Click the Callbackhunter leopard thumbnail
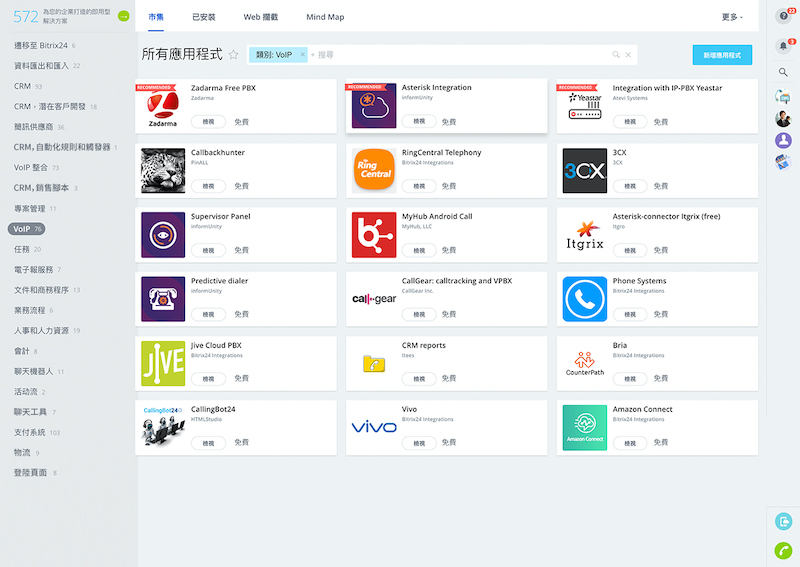 coord(163,170)
